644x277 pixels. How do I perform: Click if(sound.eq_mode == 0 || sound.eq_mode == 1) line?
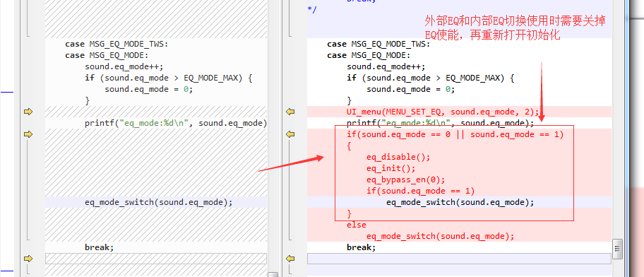tap(455, 134)
